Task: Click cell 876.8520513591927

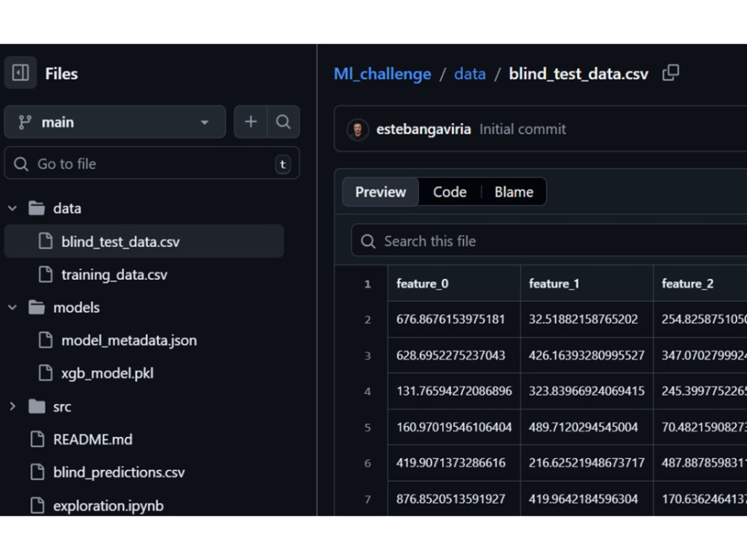Action: pos(454,499)
